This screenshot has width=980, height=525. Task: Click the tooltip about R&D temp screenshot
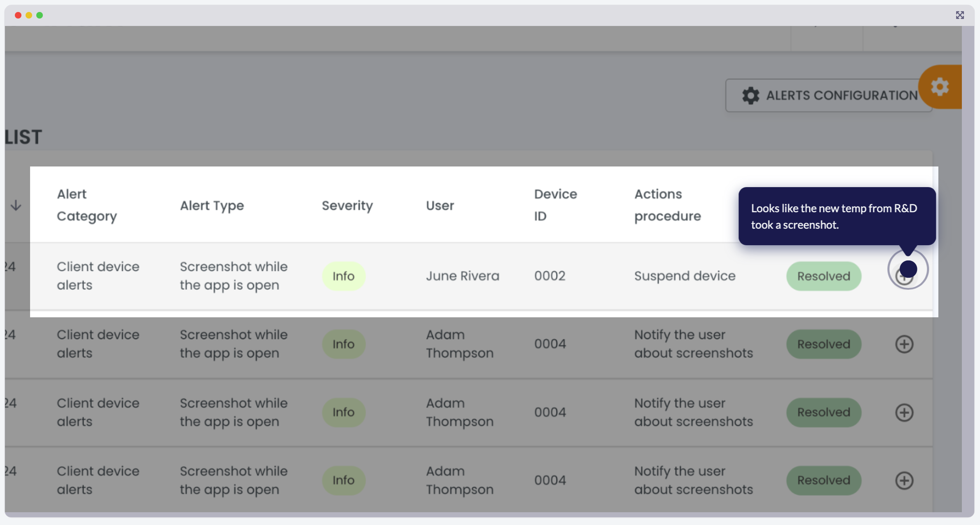click(x=837, y=216)
